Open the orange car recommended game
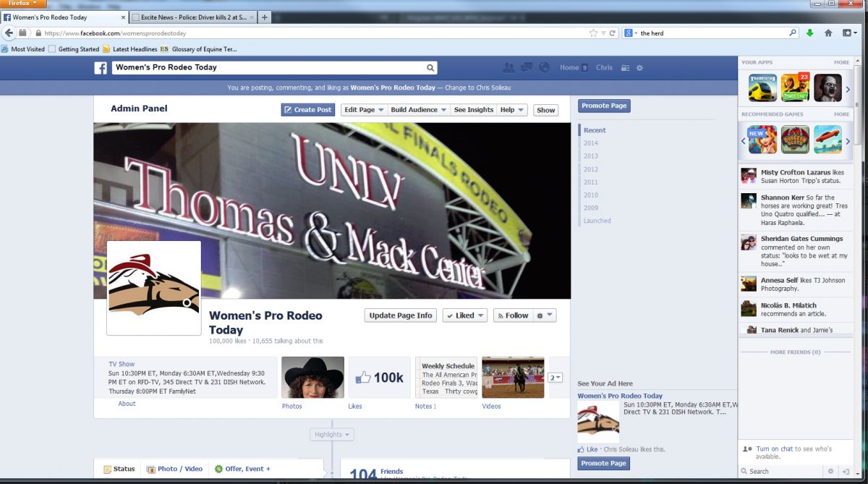The height and width of the screenshot is (484, 868). tap(827, 140)
